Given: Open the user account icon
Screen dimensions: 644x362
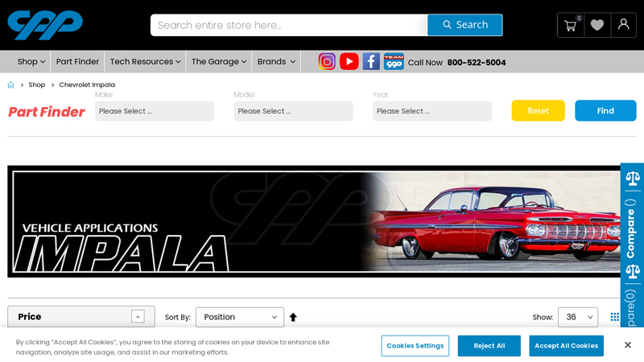Looking at the screenshot, I should click(623, 26).
